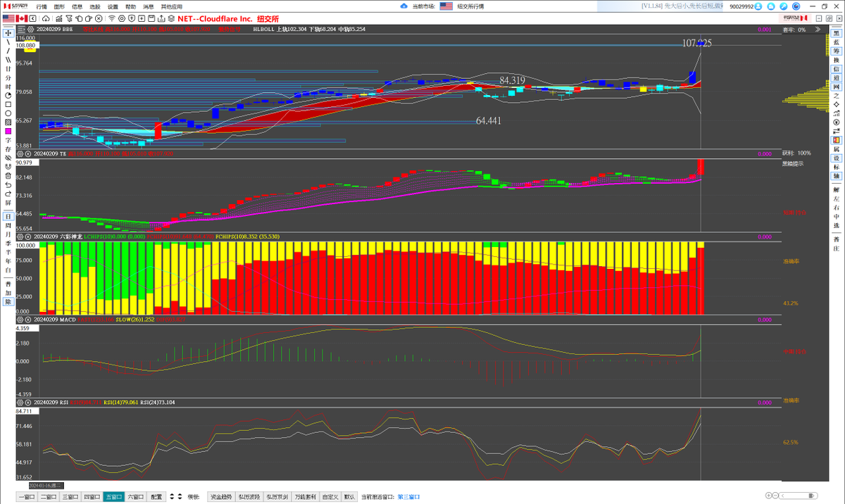Click the 第三窗口 active window link
845x504 pixels.
pyautogui.click(x=409, y=496)
